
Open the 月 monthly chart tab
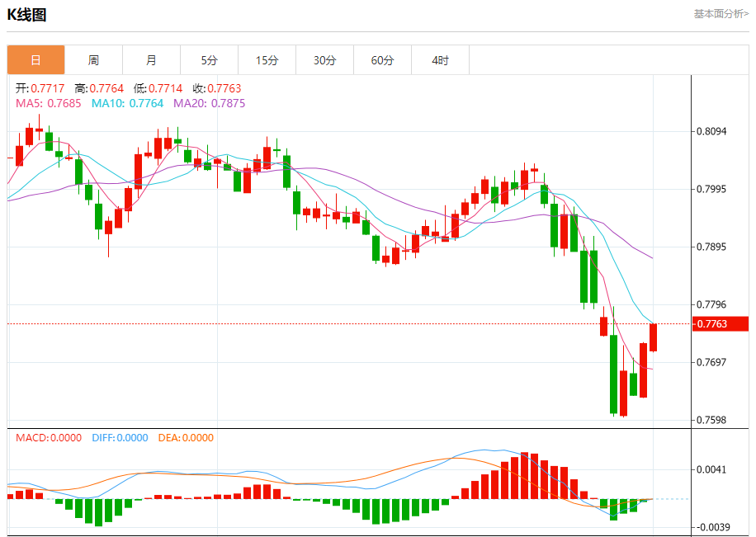click(151, 60)
